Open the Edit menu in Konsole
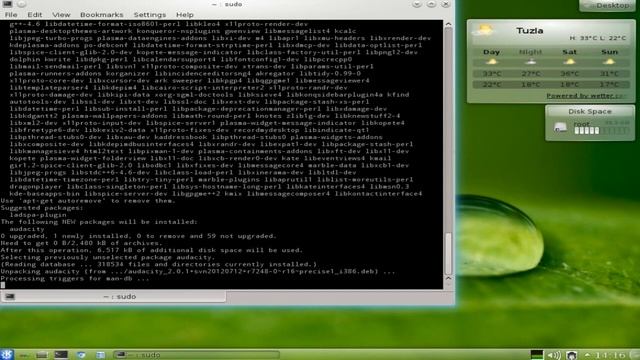640x360 pixels. coord(35,15)
